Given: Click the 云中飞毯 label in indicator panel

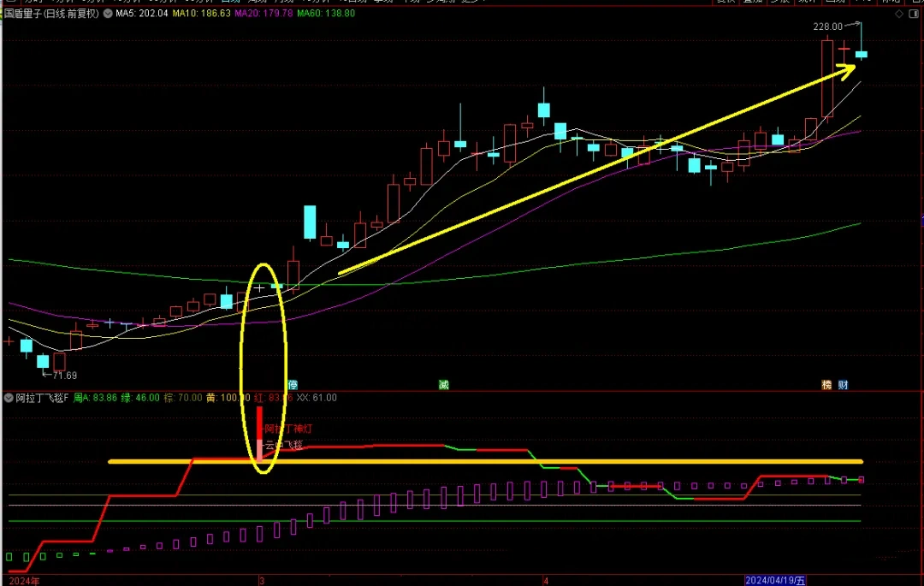Looking at the screenshot, I should 284,446.
